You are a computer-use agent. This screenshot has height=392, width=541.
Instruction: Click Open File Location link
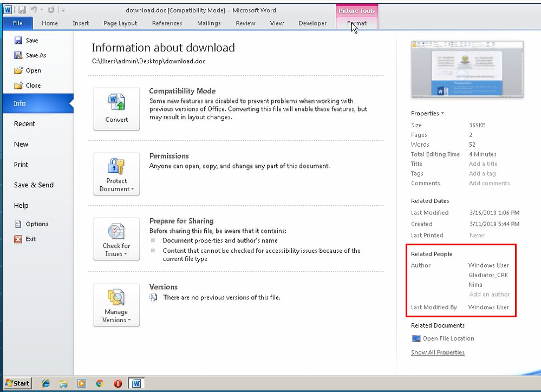(448, 338)
